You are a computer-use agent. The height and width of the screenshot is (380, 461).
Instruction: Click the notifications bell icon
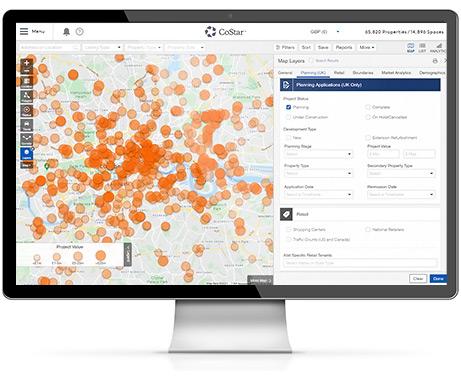point(67,32)
